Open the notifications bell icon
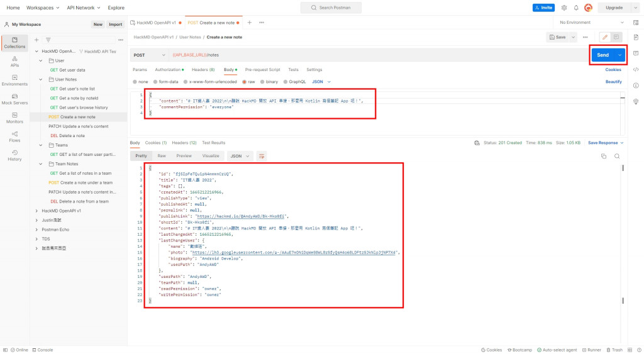This screenshot has height=354, width=644. (x=576, y=8)
